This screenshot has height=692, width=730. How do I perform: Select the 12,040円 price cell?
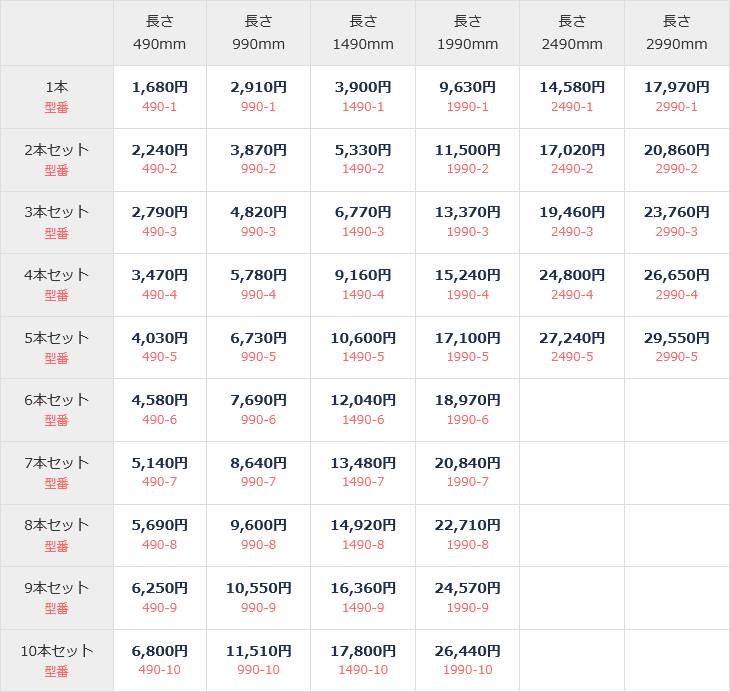click(363, 400)
